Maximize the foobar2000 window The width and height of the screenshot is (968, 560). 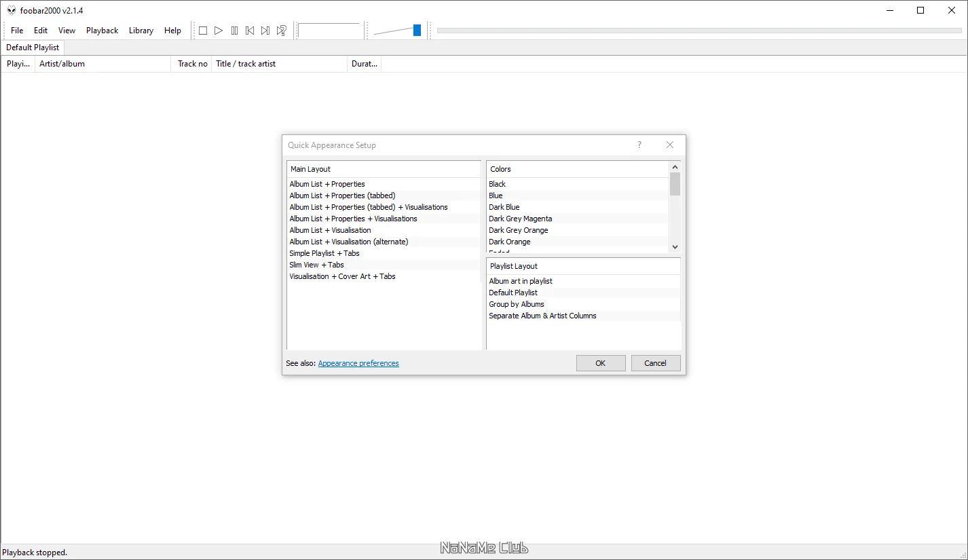920,10
